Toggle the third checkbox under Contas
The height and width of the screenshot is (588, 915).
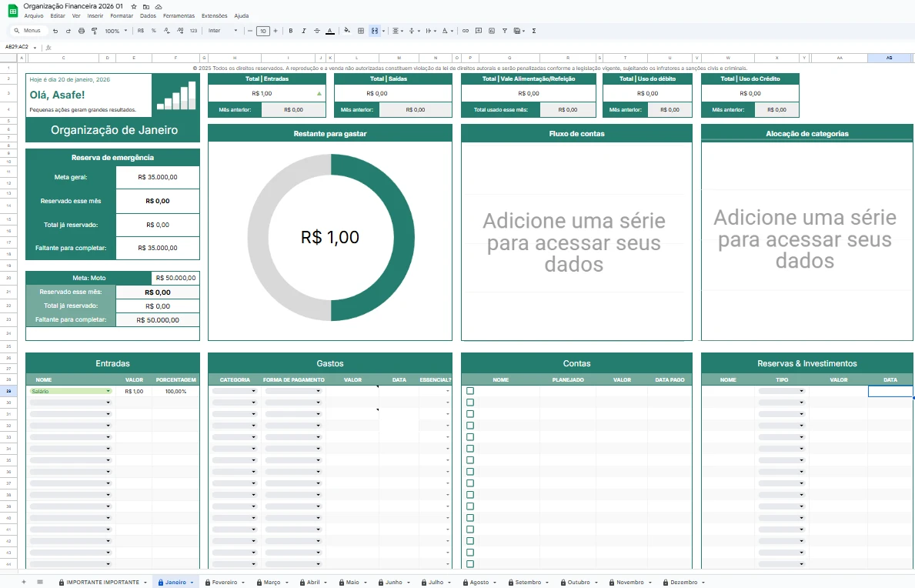point(470,414)
